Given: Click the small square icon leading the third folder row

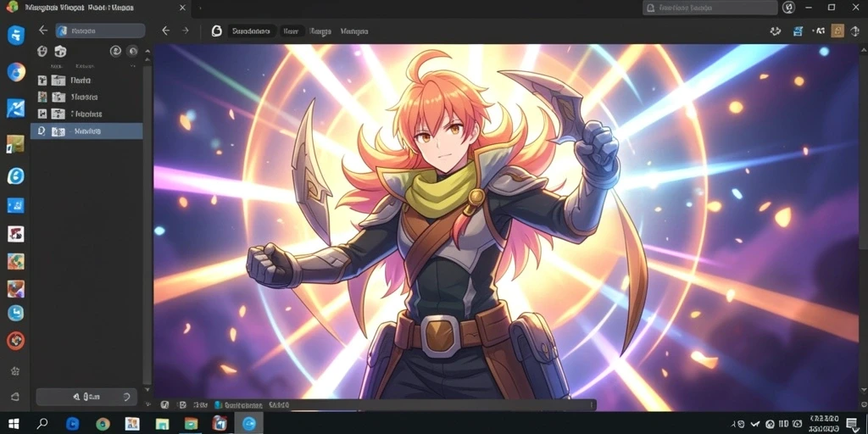Looking at the screenshot, I should coord(42,114).
